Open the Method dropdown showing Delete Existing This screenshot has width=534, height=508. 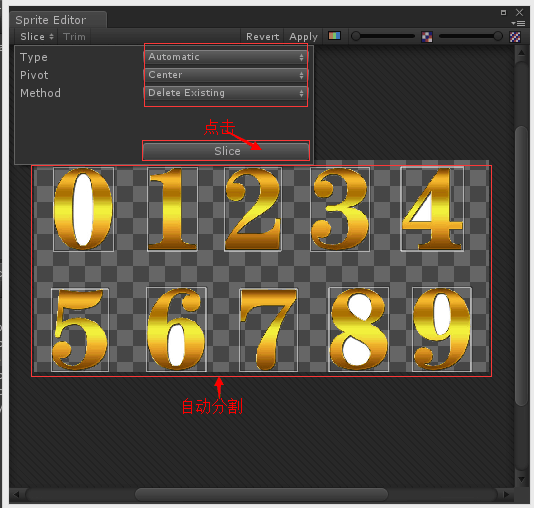pos(225,93)
